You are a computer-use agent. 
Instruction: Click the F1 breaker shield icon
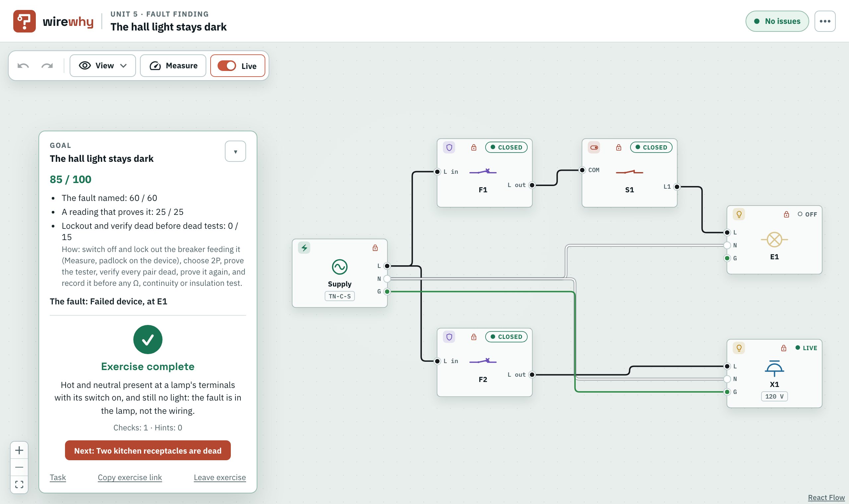coord(449,148)
